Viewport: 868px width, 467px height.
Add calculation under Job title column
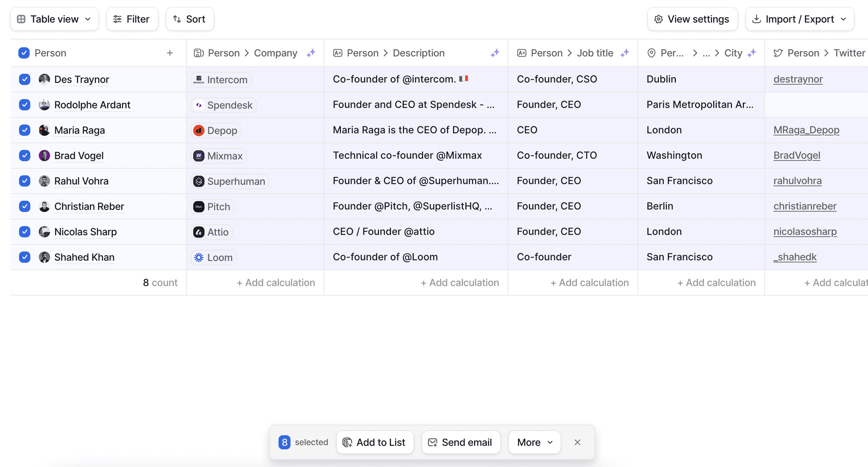point(589,283)
